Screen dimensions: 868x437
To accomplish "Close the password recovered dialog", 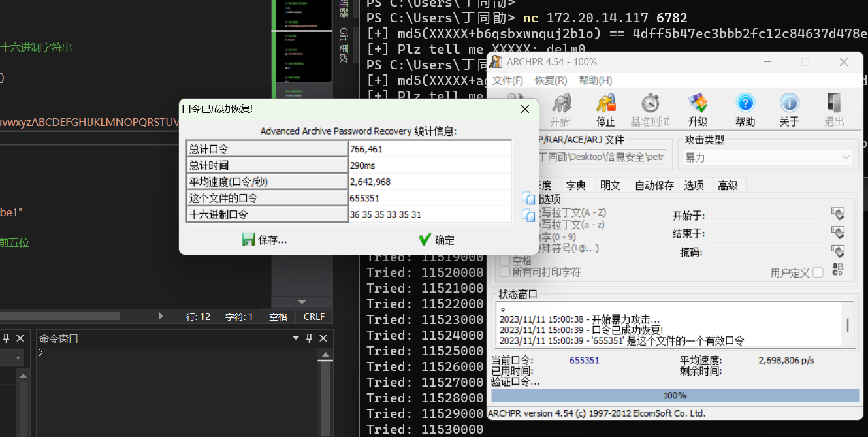I will (524, 109).
